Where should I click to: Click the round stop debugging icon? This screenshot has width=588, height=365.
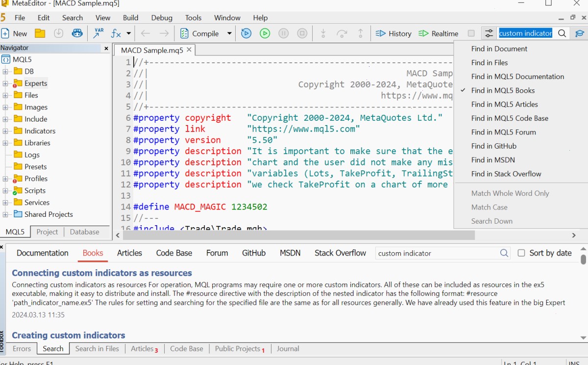(302, 33)
